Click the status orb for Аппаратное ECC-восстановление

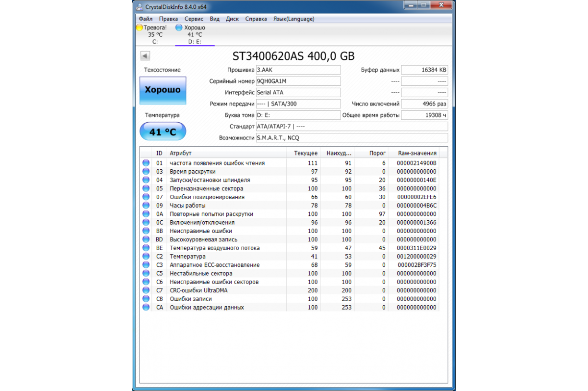[x=146, y=265]
